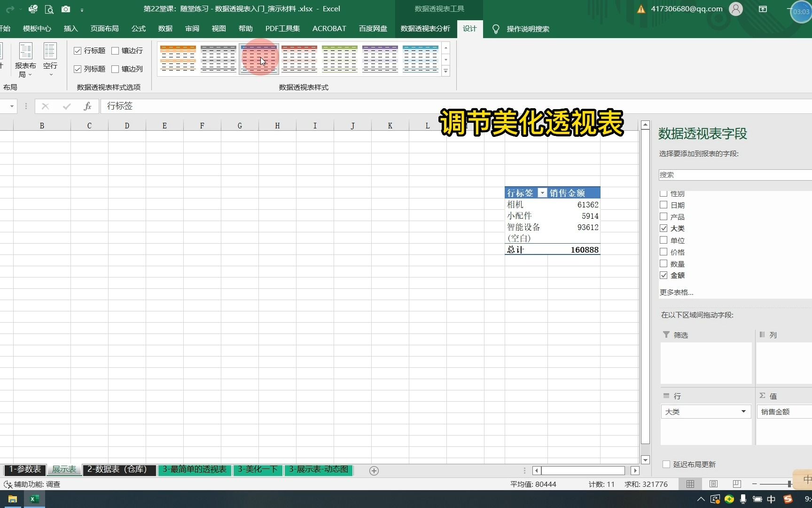Click the 更多表格... link
Screen dimensions: 812x508
click(x=677, y=292)
